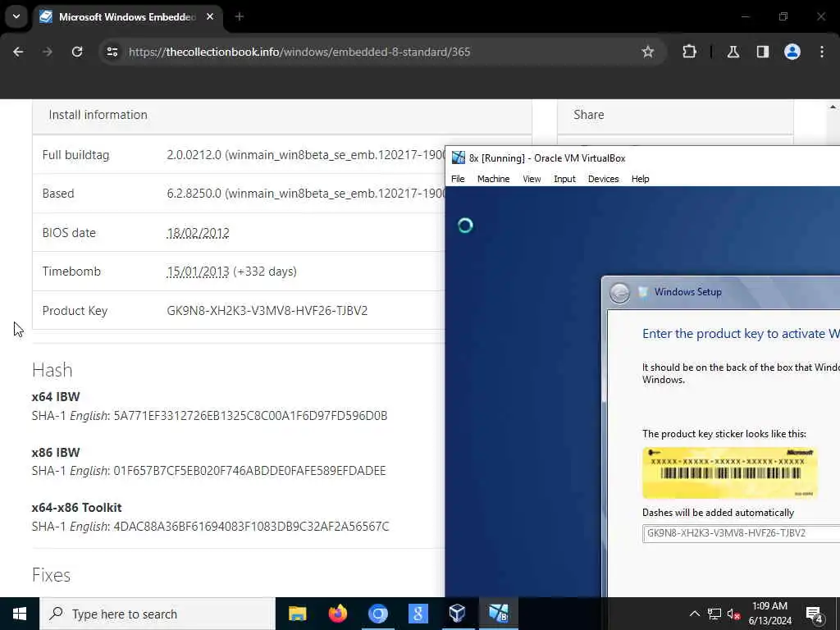Open Chrome profile avatar
This screenshot has width=840, height=630.
[792, 52]
